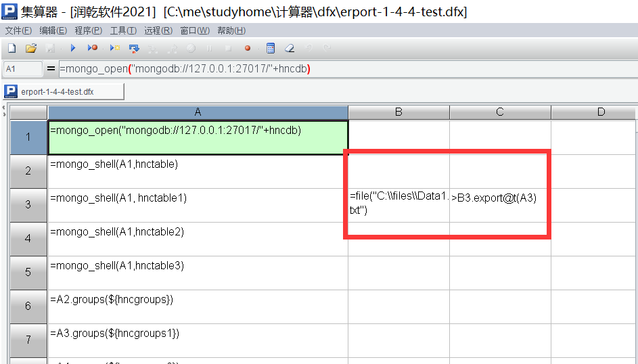The width and height of the screenshot is (638, 364).
Task: Create a new file with toolbar icon
Action: tap(12, 49)
